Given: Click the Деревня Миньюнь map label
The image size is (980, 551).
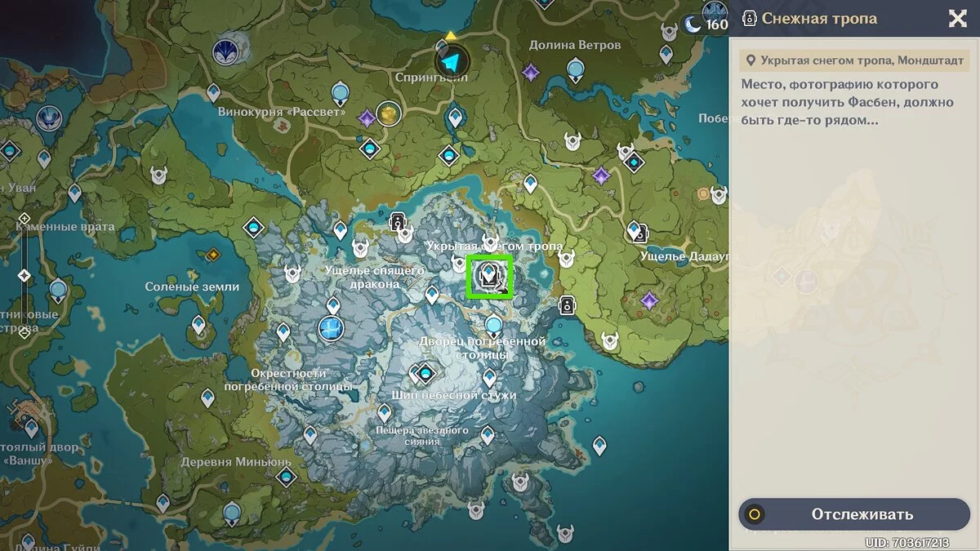Looking at the screenshot, I should (x=238, y=461).
